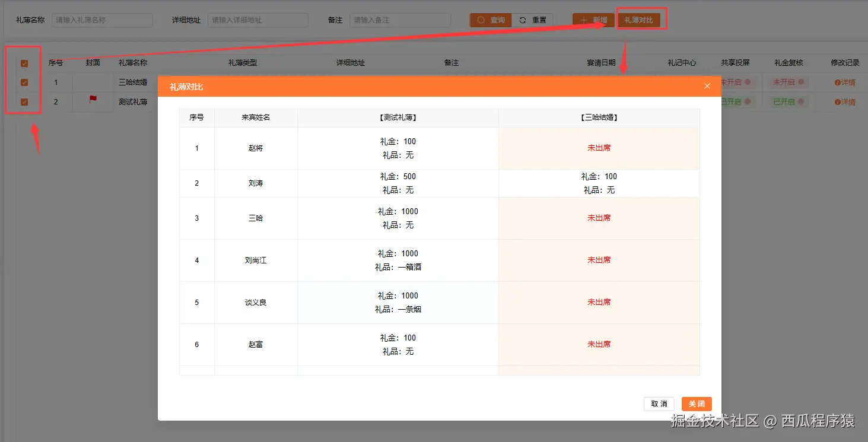Focus the 备注 search input
Viewport: 868px width, 442px height.
pos(400,20)
